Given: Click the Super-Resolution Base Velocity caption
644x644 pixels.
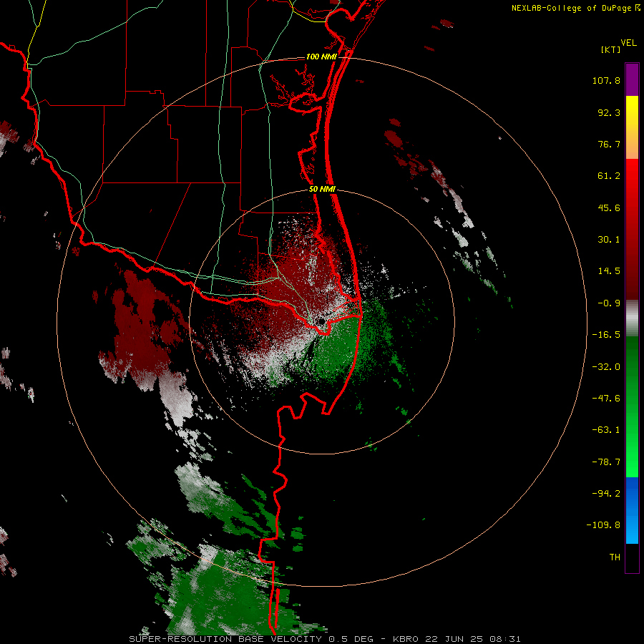Looking at the screenshot, I should [325, 639].
